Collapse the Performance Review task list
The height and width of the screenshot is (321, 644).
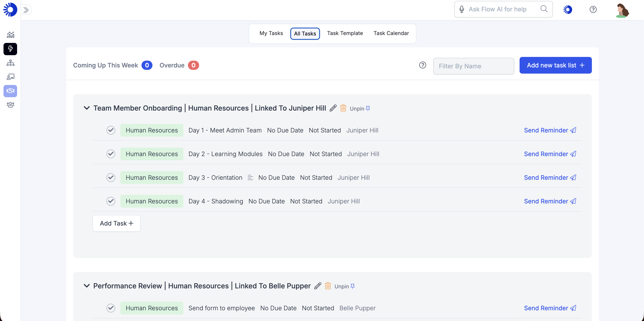87,286
